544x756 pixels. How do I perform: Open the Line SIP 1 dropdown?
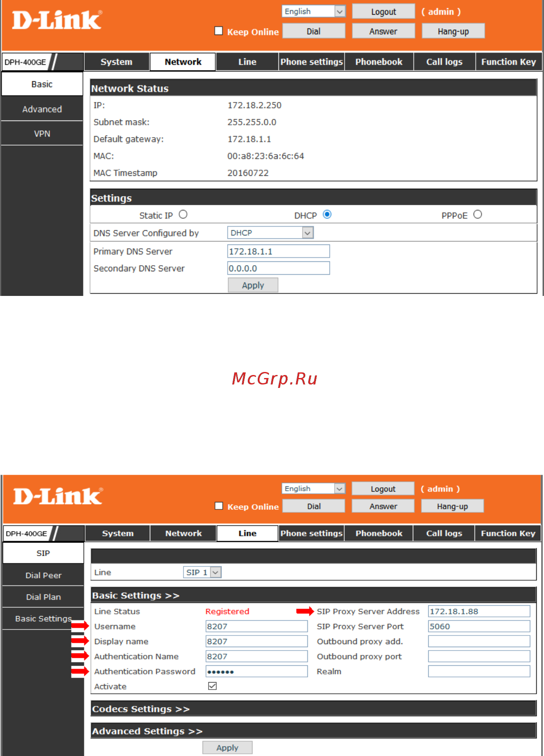(x=202, y=572)
